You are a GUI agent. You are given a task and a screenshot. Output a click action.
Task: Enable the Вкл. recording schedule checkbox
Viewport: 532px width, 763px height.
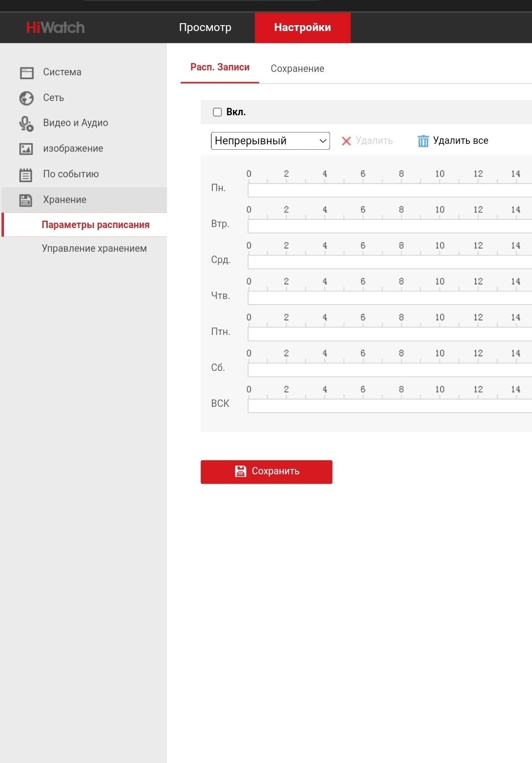coord(217,112)
